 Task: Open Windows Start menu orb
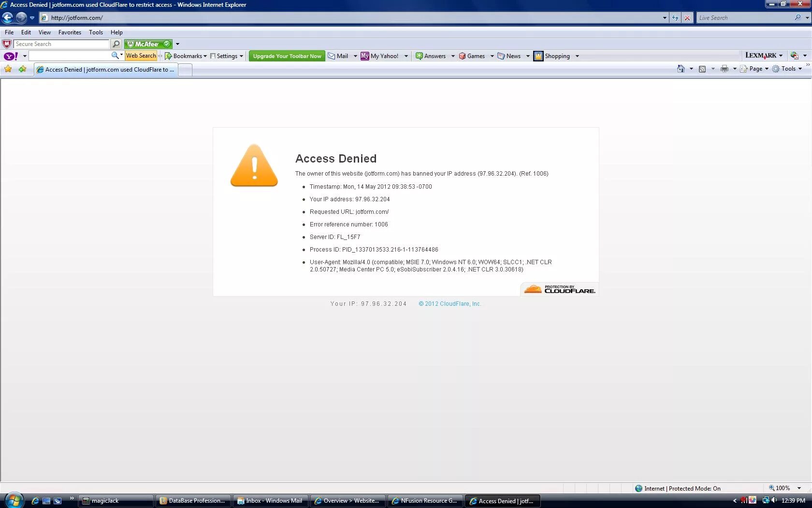pyautogui.click(x=14, y=500)
